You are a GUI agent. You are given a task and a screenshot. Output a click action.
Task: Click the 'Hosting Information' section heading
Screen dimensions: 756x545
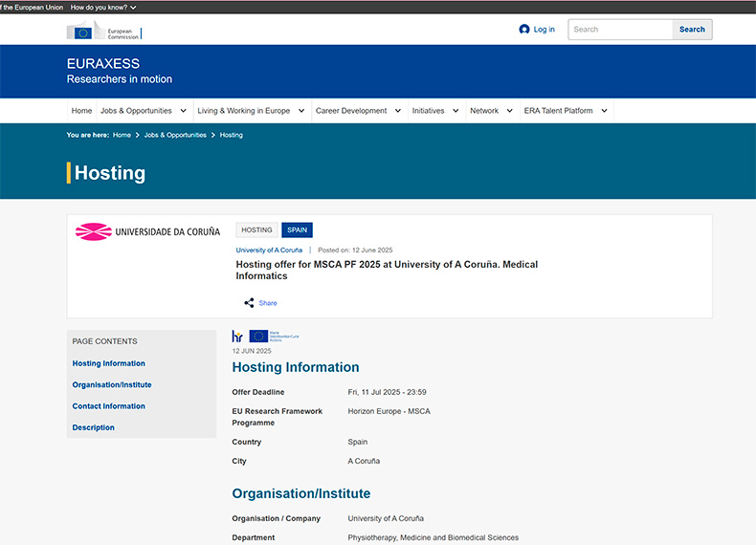tap(296, 367)
